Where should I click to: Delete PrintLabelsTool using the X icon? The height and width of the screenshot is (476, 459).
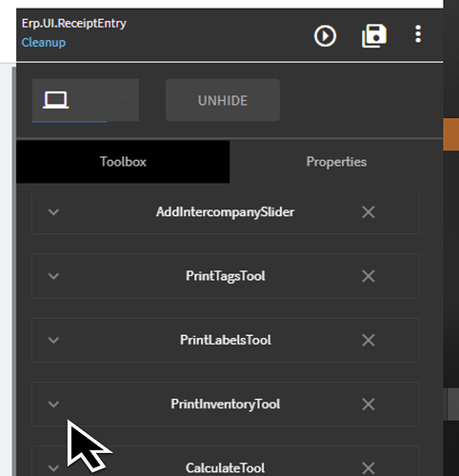pyautogui.click(x=369, y=340)
